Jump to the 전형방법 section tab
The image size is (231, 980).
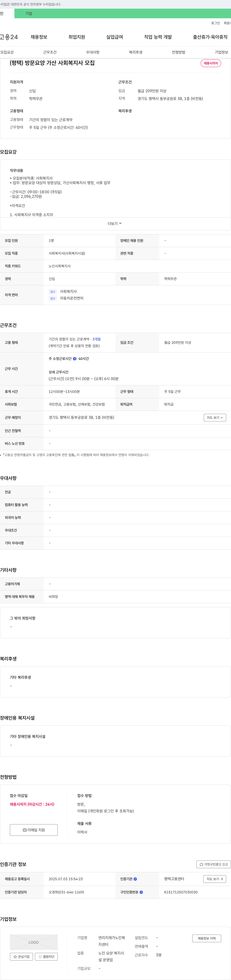coord(179,52)
